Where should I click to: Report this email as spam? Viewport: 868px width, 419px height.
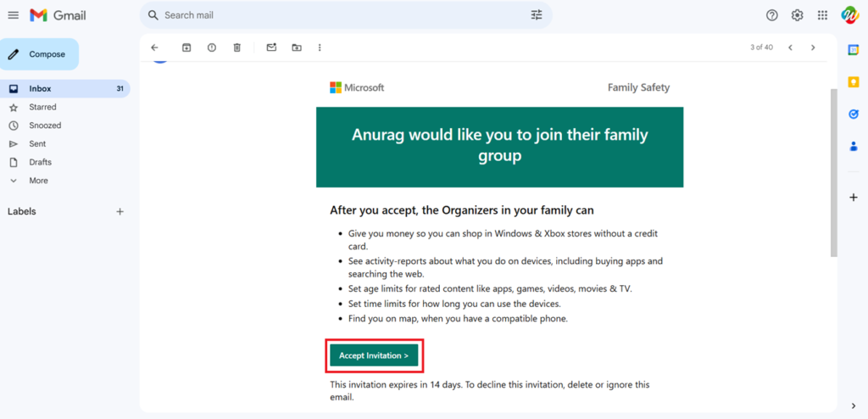click(211, 47)
